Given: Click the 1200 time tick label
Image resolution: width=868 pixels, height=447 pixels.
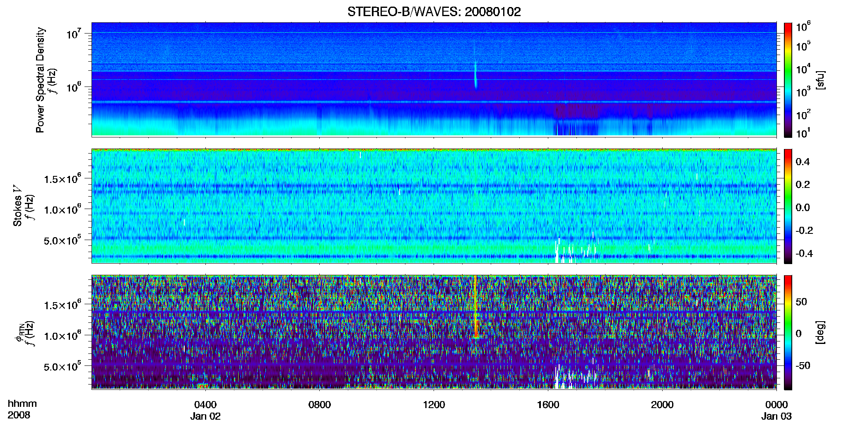Looking at the screenshot, I should click(434, 405).
